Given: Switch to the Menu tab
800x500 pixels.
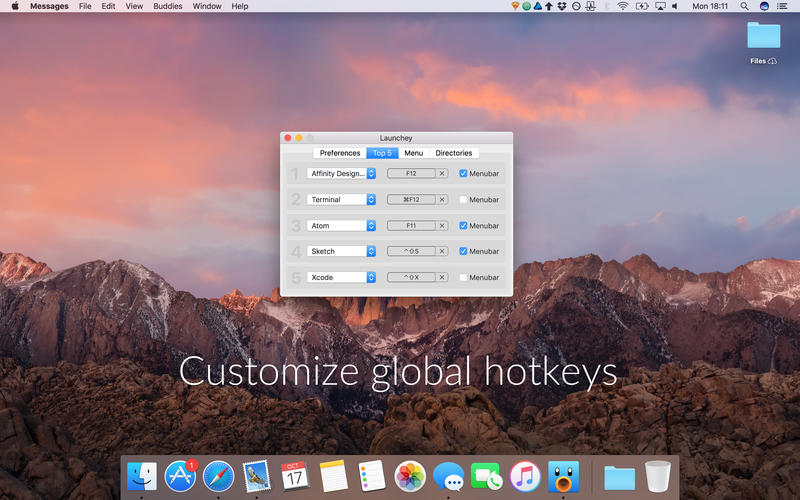Looking at the screenshot, I should (414, 153).
